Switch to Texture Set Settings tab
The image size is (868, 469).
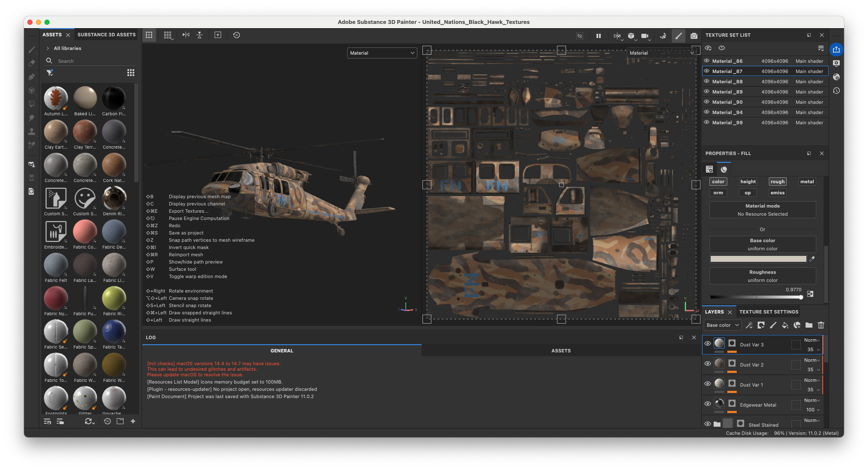pyautogui.click(x=769, y=312)
